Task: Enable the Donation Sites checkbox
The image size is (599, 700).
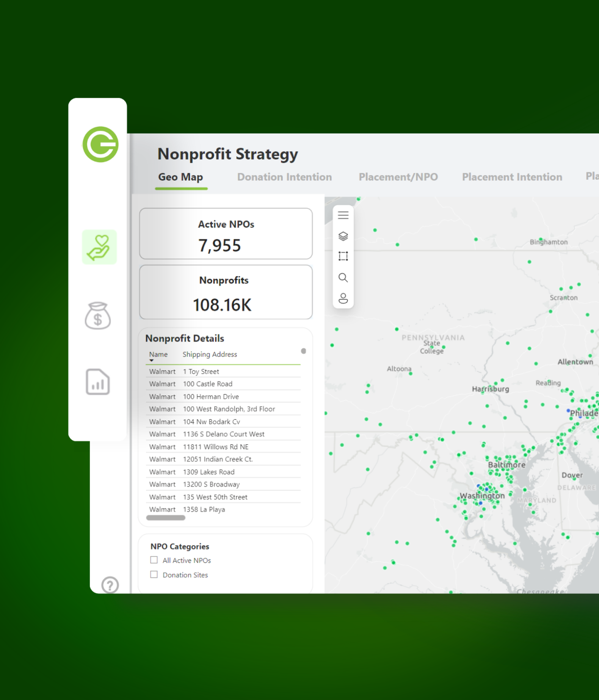Action: [x=154, y=574]
